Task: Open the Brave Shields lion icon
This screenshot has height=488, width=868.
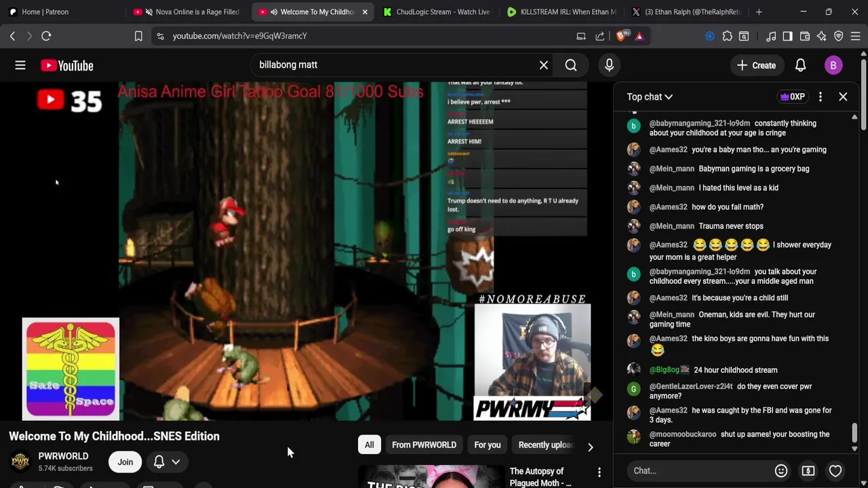Action: click(x=621, y=36)
